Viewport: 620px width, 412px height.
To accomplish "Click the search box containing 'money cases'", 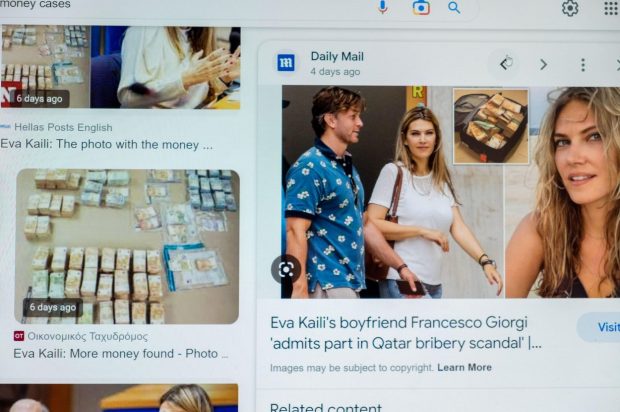I will click(237, 8).
